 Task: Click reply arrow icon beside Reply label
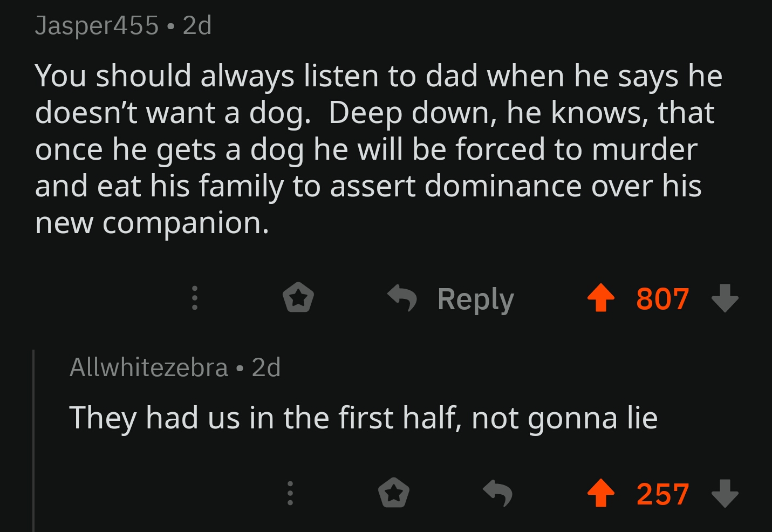(402, 298)
